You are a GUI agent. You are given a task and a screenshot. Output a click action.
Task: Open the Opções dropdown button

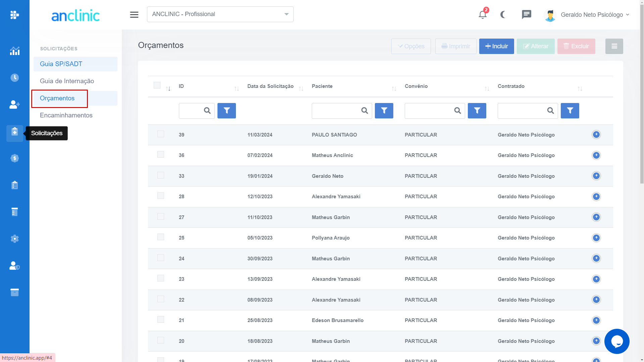coord(411,46)
